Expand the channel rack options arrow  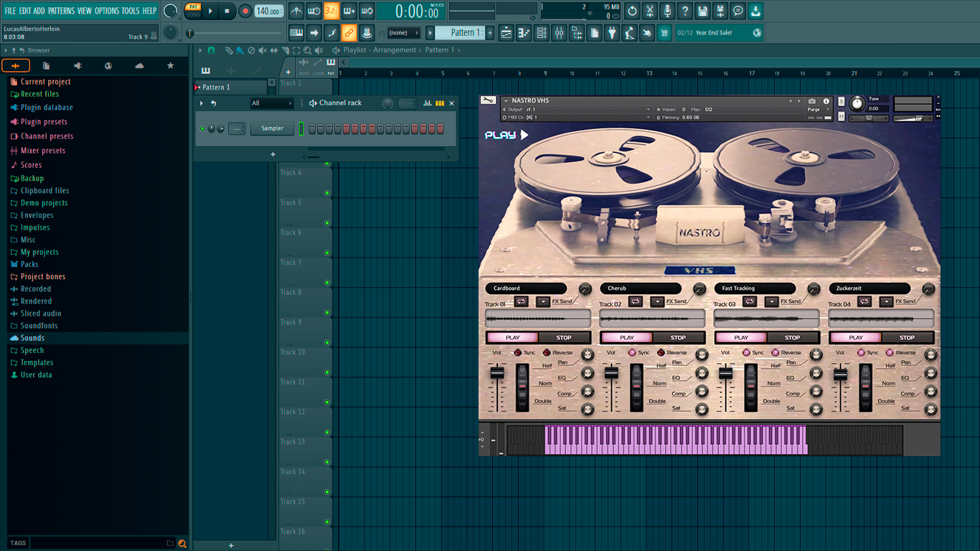[x=202, y=103]
